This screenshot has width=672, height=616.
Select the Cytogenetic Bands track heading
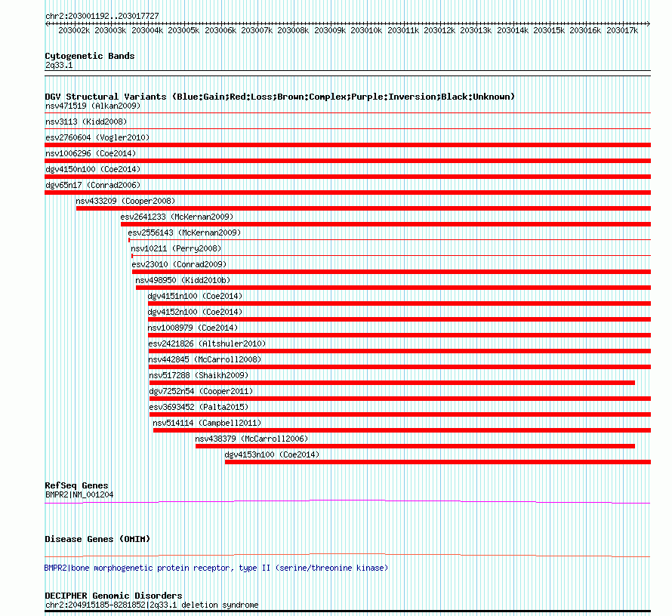point(90,56)
